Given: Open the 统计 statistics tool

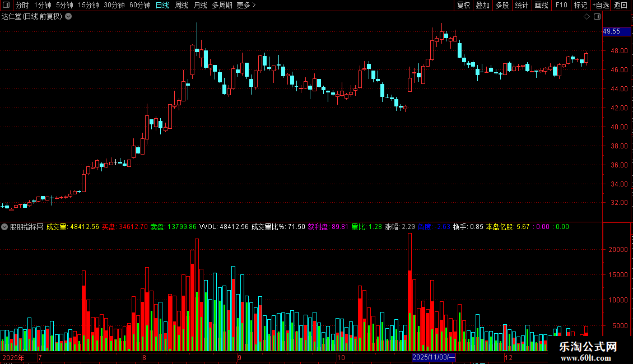Looking at the screenshot, I should coord(522,5).
